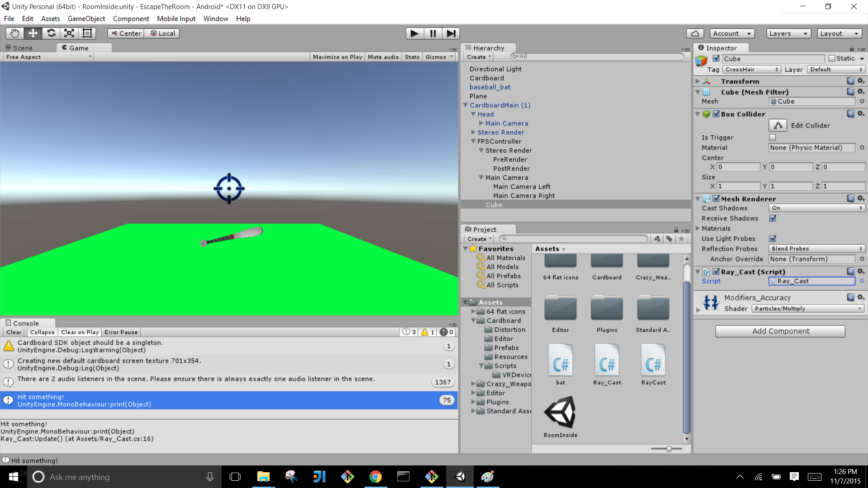Screen dimensions: 868x488
Task: Expand the Materials section
Action: 698,228
